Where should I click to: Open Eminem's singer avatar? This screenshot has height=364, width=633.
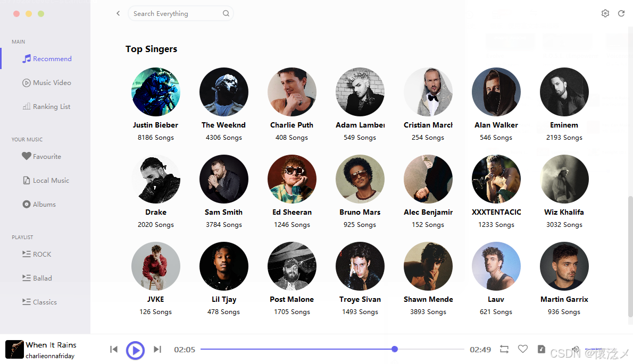[564, 92]
